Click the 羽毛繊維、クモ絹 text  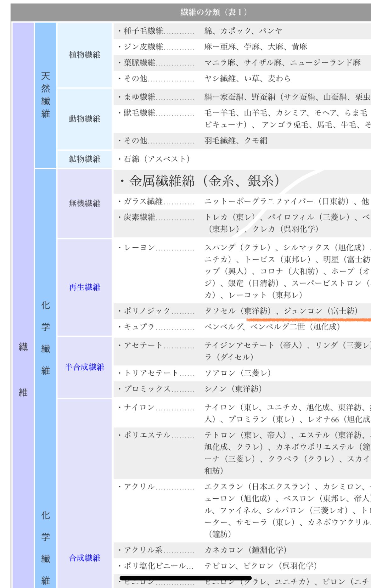click(236, 140)
